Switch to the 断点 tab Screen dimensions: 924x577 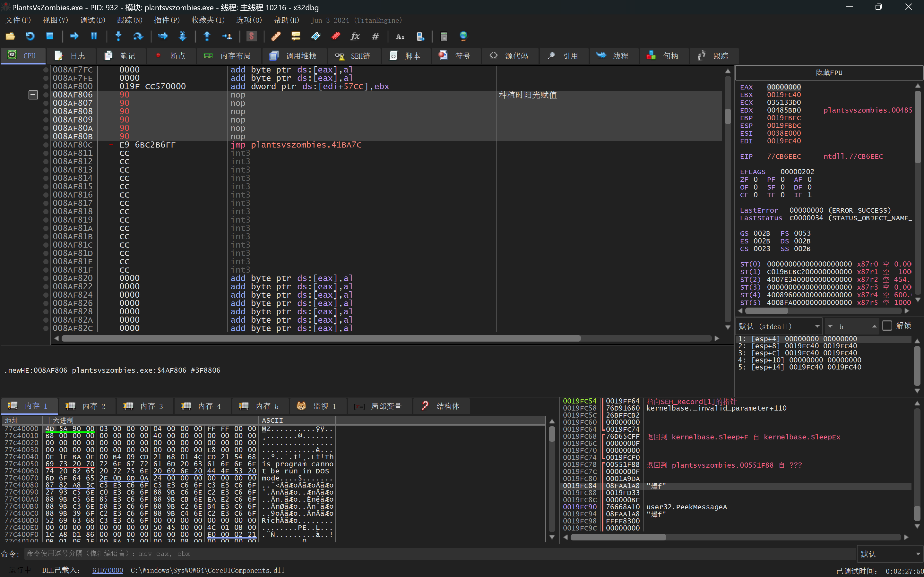pyautogui.click(x=171, y=56)
